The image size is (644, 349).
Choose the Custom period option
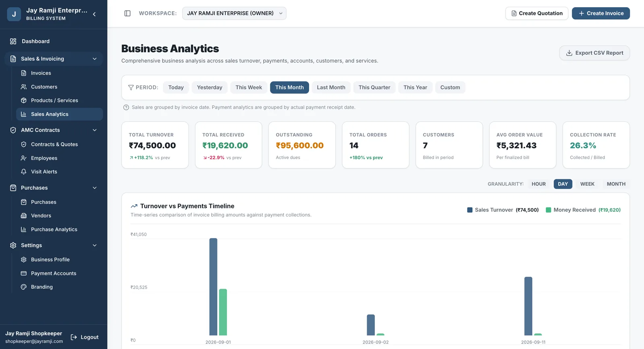click(x=450, y=88)
